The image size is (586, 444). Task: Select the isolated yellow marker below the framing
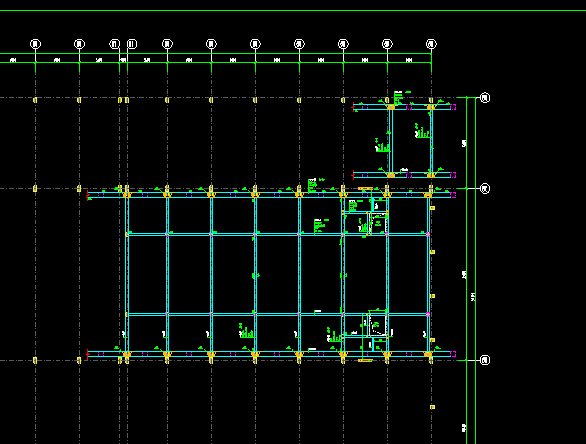(432, 407)
